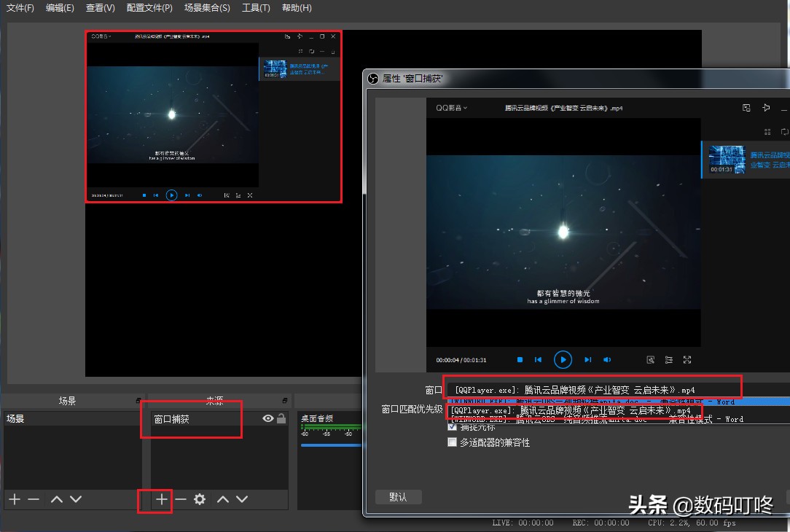Move source up using the up arrow icon
This screenshot has width=790, height=532.
[x=223, y=499]
